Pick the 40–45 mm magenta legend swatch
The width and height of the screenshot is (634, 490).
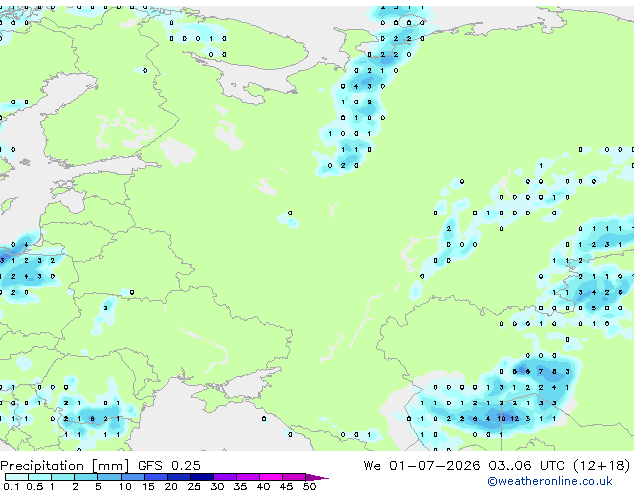coord(271,477)
